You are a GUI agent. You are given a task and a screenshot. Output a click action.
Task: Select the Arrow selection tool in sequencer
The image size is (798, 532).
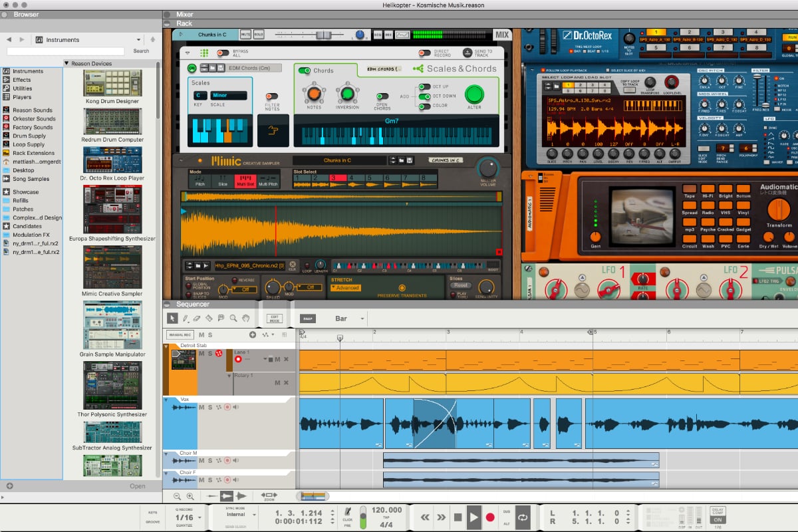coord(172,319)
